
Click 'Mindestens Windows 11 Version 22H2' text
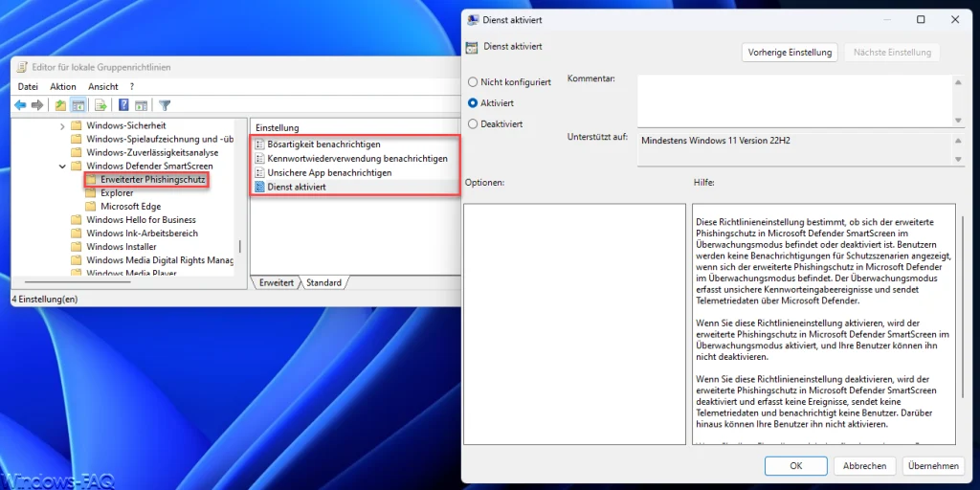pyautogui.click(x=716, y=141)
